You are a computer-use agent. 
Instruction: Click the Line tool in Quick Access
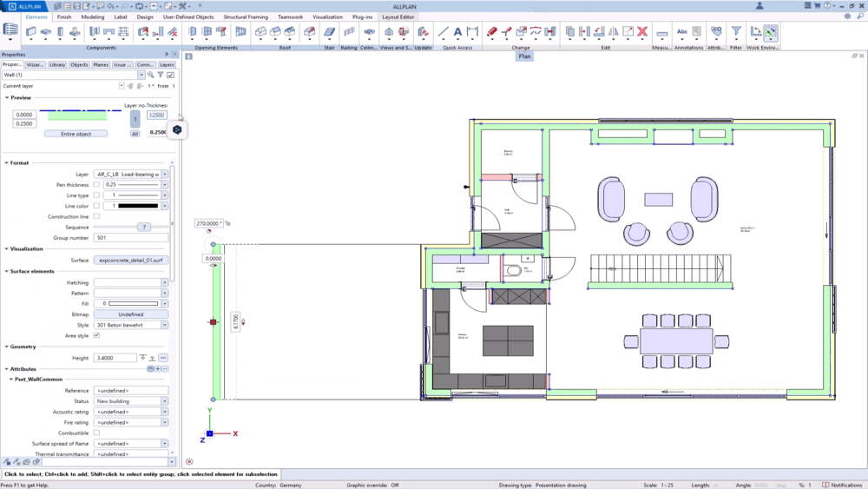444,32
